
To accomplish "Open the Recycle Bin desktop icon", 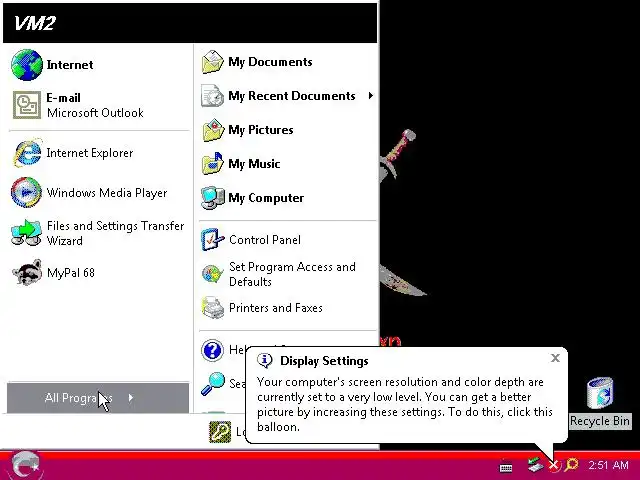I will [x=600, y=393].
